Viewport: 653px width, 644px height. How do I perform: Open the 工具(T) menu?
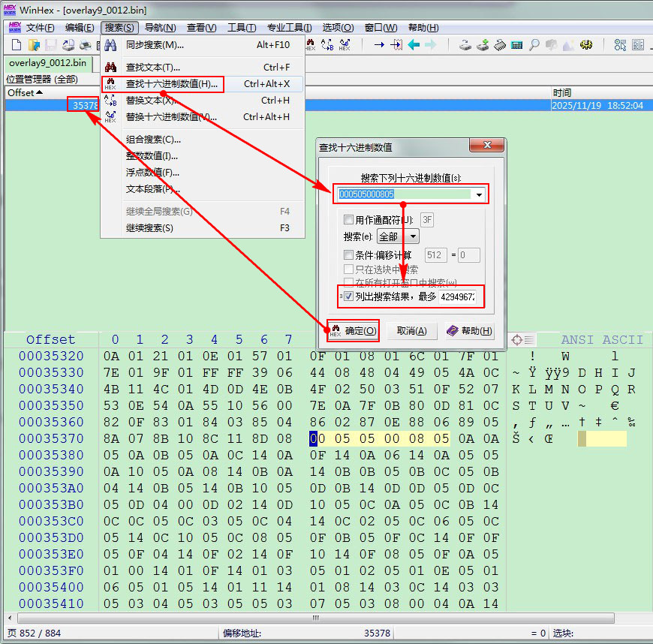click(242, 28)
